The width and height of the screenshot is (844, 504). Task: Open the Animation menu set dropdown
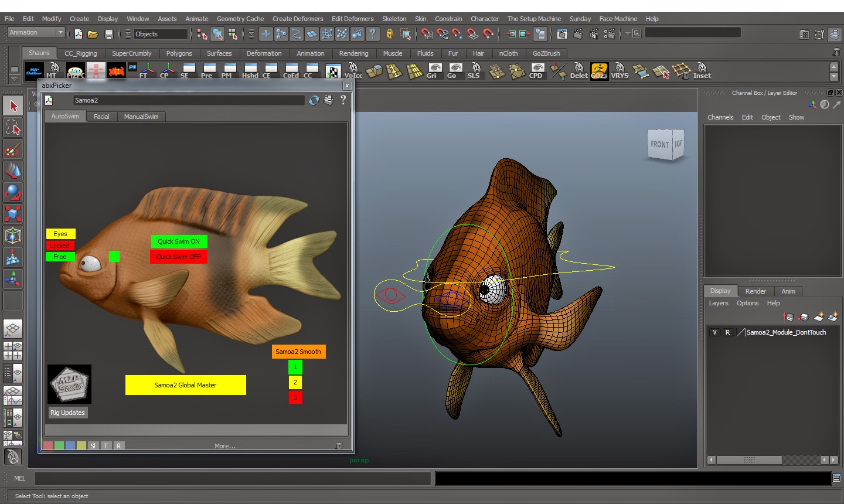[35, 33]
